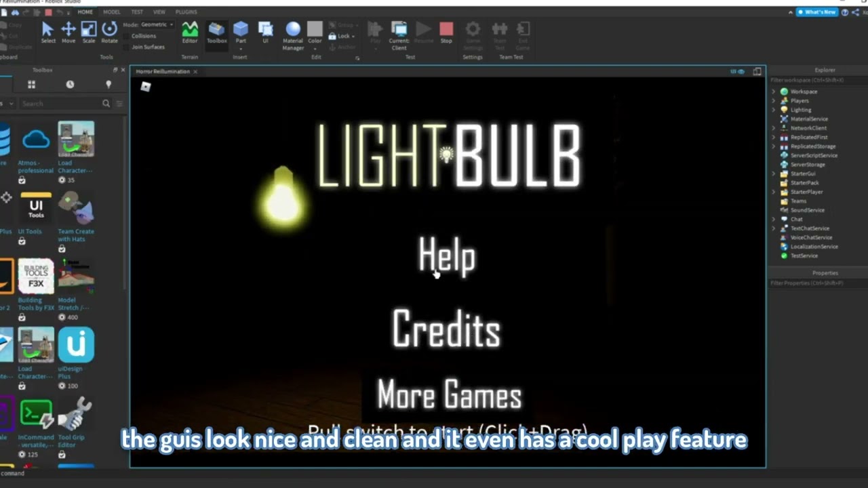This screenshot has width=868, height=488.
Task: Open the Color swatch picker
Action: (315, 28)
